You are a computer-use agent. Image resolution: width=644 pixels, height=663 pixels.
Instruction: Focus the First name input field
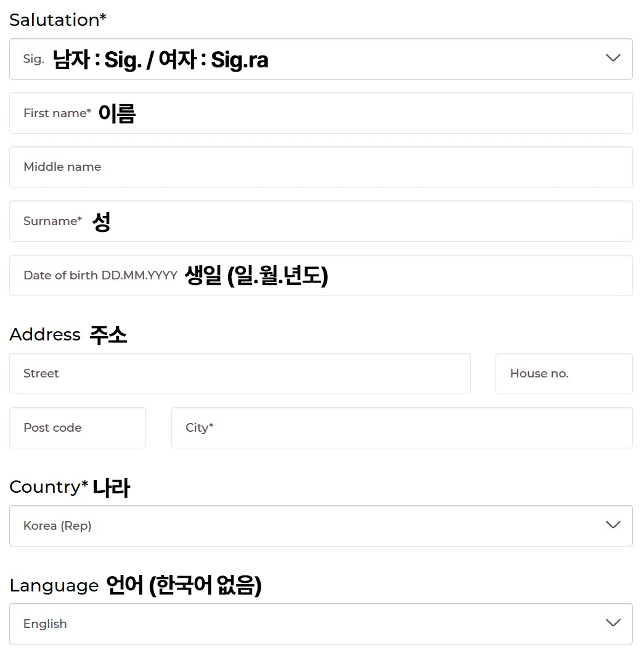point(370,113)
